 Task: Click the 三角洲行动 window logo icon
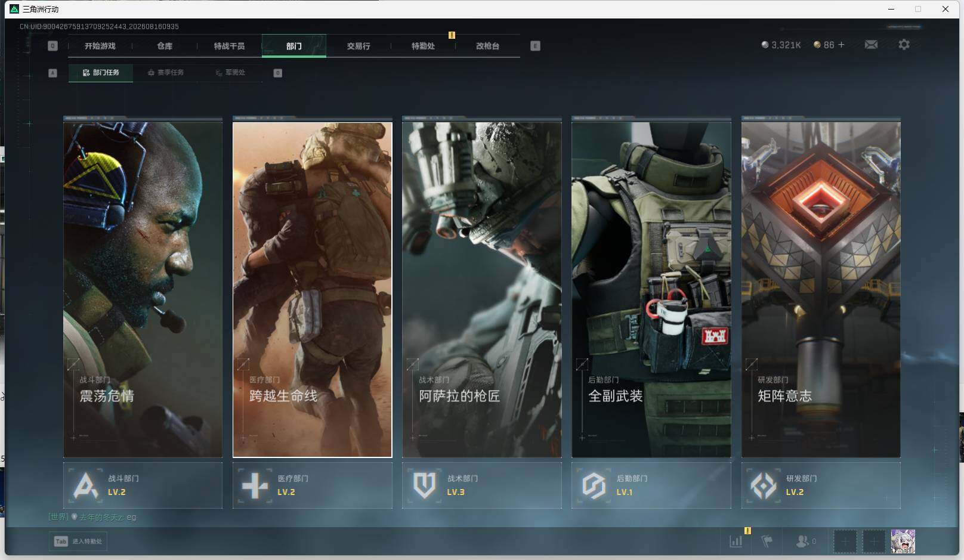14,9
